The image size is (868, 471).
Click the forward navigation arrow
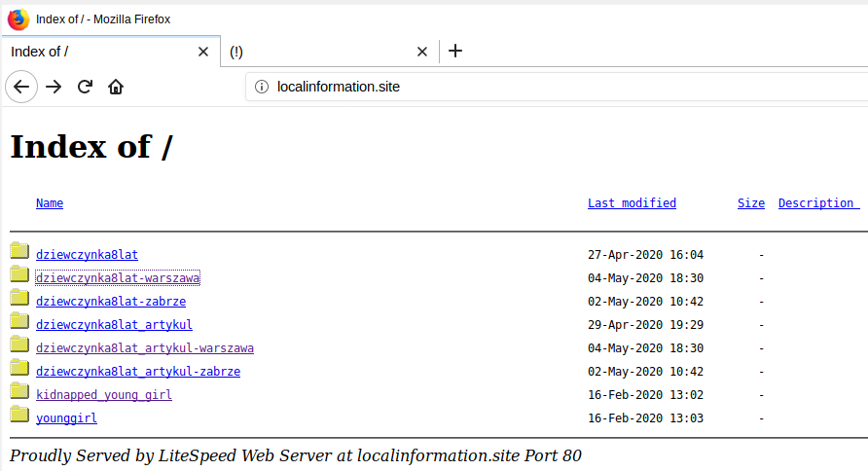pos(54,87)
